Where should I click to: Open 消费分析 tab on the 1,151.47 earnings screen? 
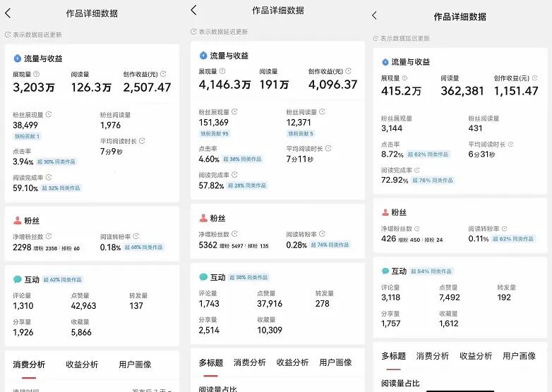tap(433, 356)
